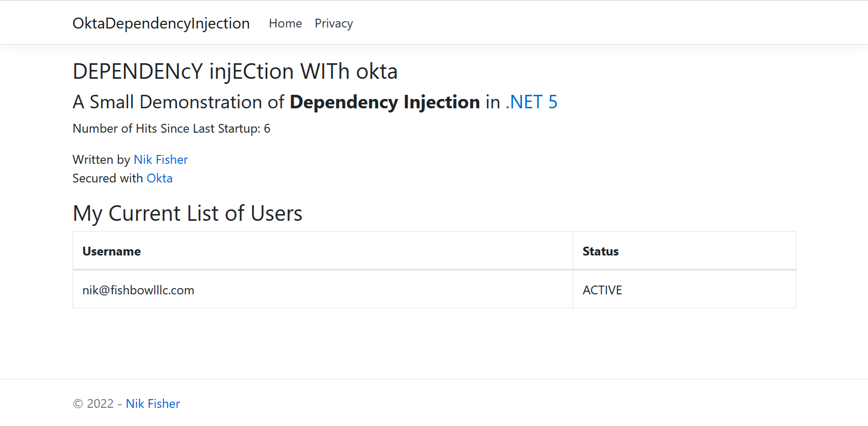The height and width of the screenshot is (426, 868).
Task: Click the DEPENDENcY injECtion WITh okta heading
Action: [x=235, y=72]
